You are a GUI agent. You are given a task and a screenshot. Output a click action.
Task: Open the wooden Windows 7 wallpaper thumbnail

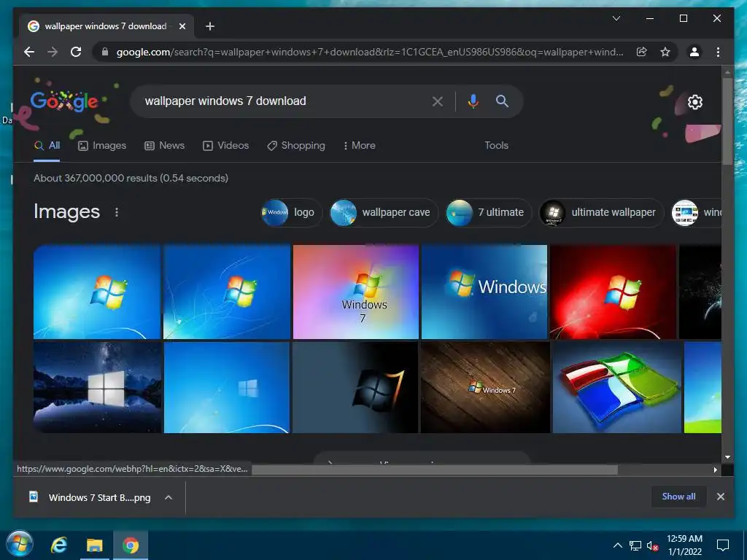tap(485, 388)
